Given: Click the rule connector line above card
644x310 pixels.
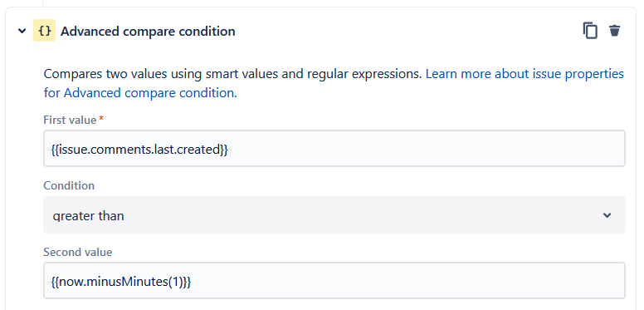Looking at the screenshot, I should tap(42, 3).
